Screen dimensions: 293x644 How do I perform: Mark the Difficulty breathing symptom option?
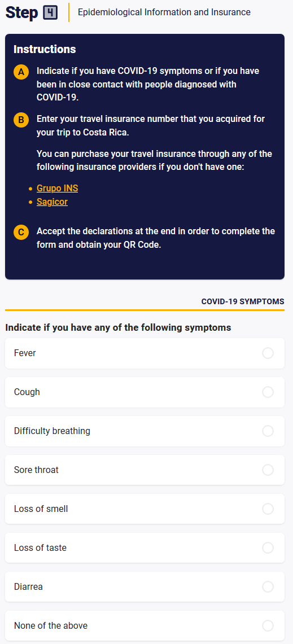[268, 431]
